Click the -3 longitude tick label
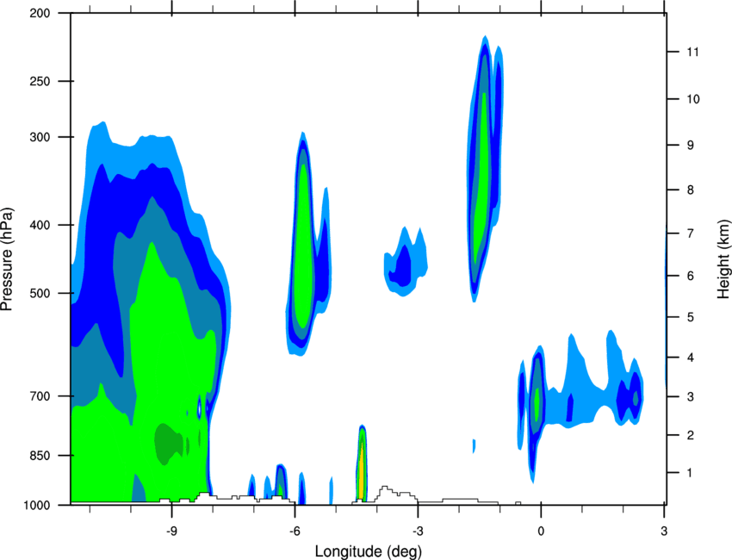732x560 pixels. (x=418, y=532)
